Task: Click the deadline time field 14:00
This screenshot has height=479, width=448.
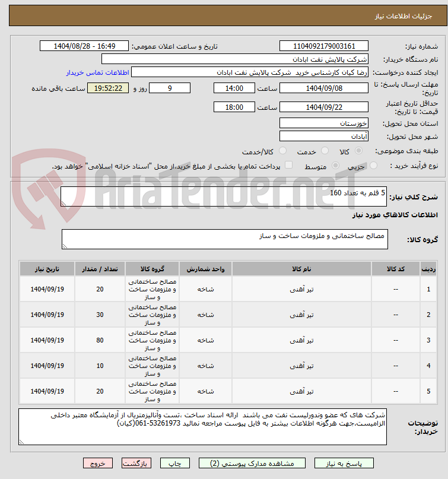Action: point(234,88)
